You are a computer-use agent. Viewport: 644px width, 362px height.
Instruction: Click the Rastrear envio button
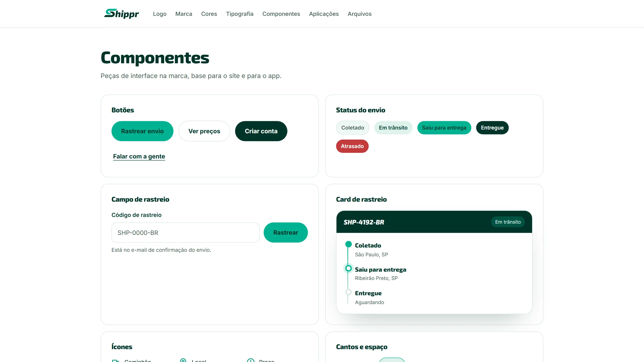pyautogui.click(x=142, y=131)
